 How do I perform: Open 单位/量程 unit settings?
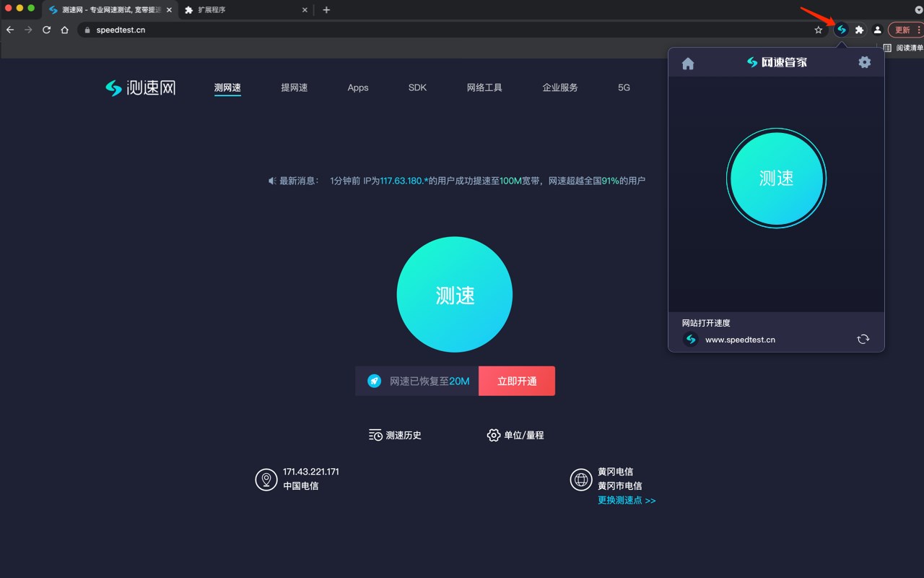pos(515,435)
